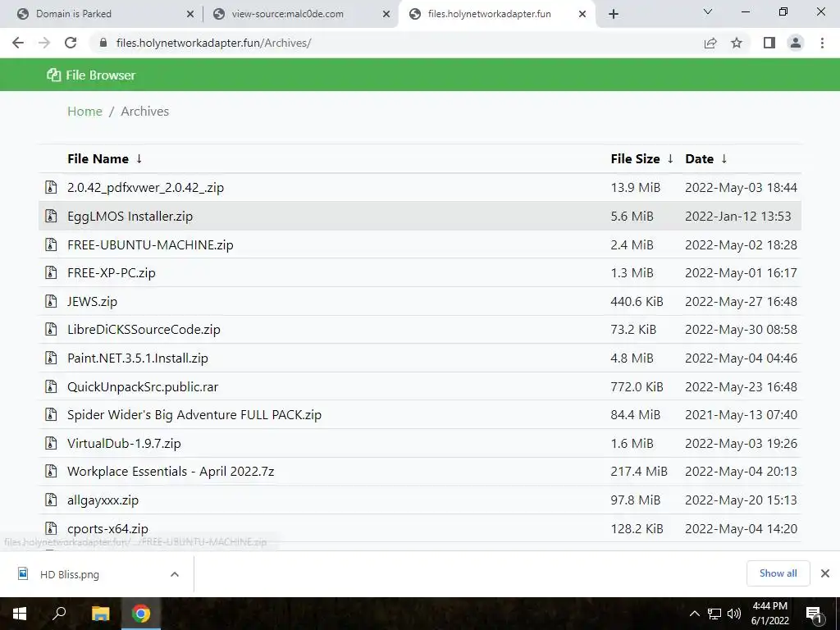Bookmark this page with star icon
Screen dimensions: 840x630
point(737,43)
